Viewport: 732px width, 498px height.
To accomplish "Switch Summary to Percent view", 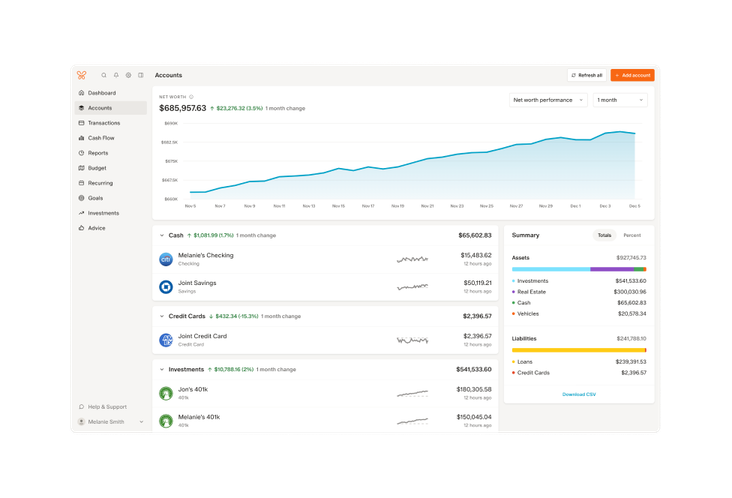I will 632,235.
